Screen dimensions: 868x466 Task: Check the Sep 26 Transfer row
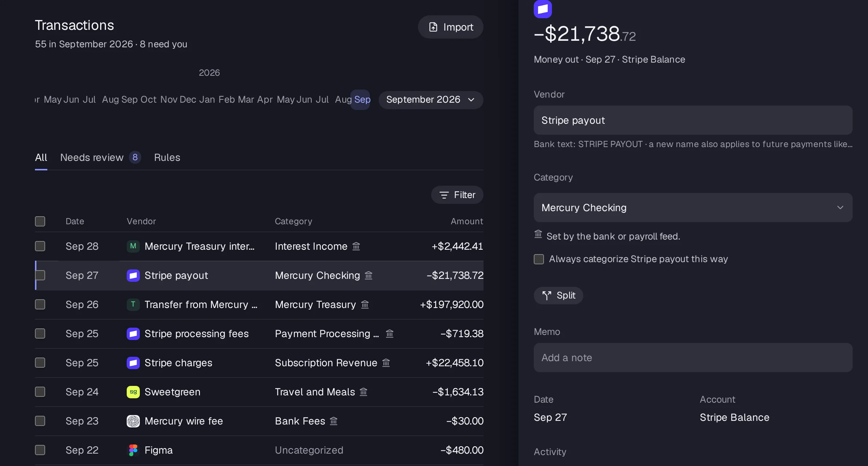coord(40,304)
